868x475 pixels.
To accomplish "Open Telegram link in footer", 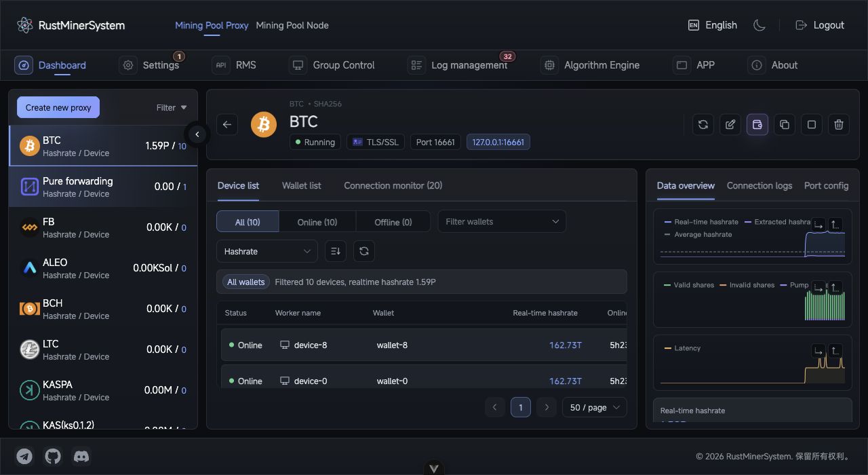I will point(25,456).
